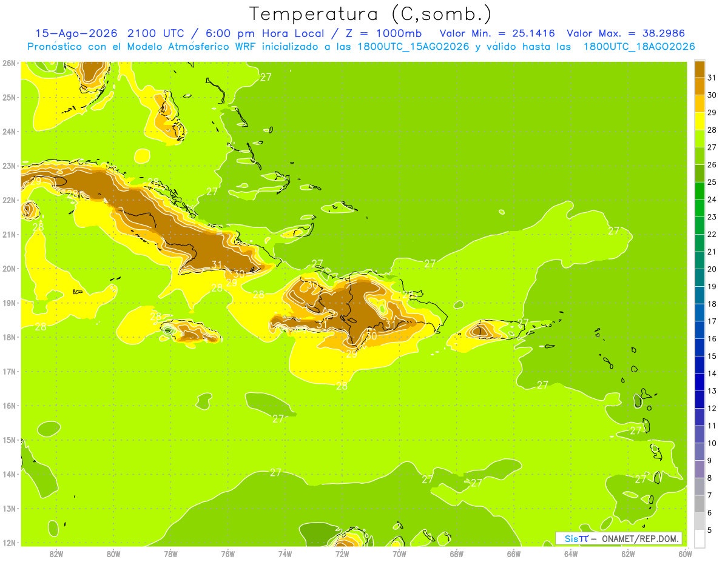This screenshot has width=728, height=562.
Task: Click the darkest brown swatch above legend 31
Action: [x=699, y=69]
